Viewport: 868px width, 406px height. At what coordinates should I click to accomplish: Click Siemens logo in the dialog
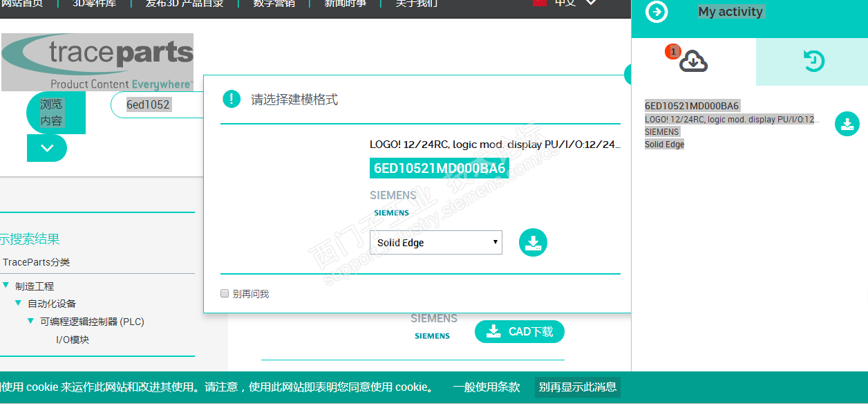tap(392, 213)
